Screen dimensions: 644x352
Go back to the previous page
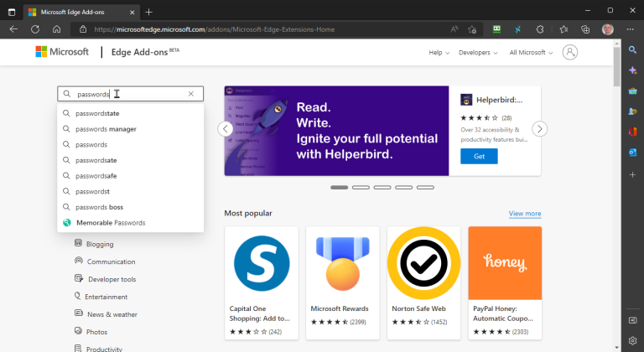pyautogui.click(x=13, y=29)
